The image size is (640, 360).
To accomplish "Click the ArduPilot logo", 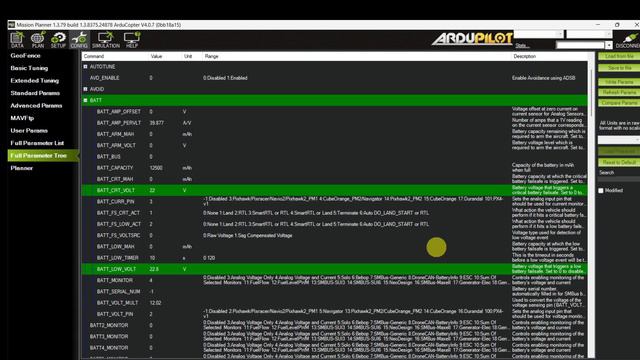I will click(472, 39).
